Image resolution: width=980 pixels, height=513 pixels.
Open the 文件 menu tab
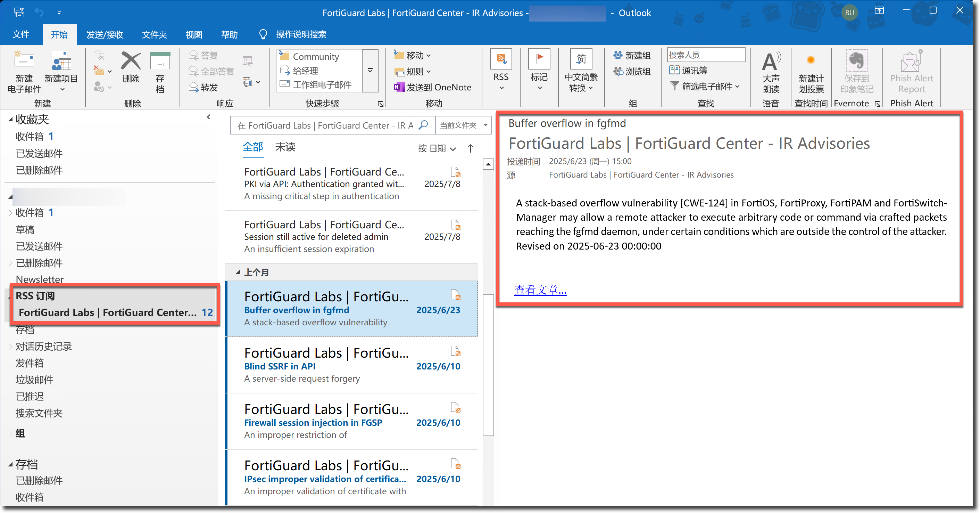[20, 35]
